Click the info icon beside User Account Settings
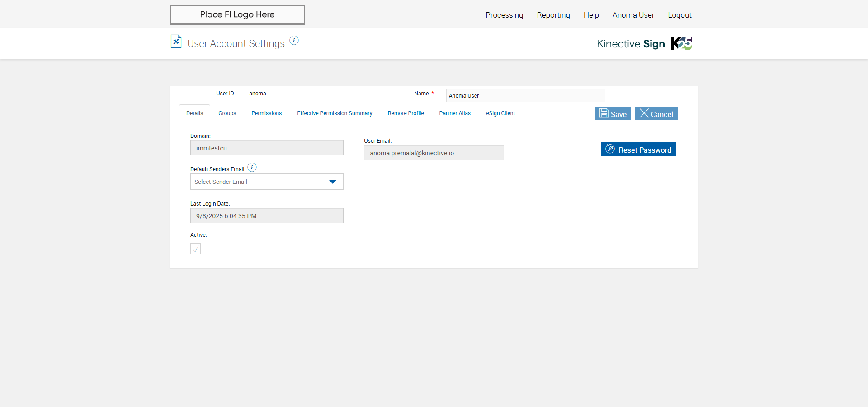This screenshot has height=407, width=868. tap(294, 41)
